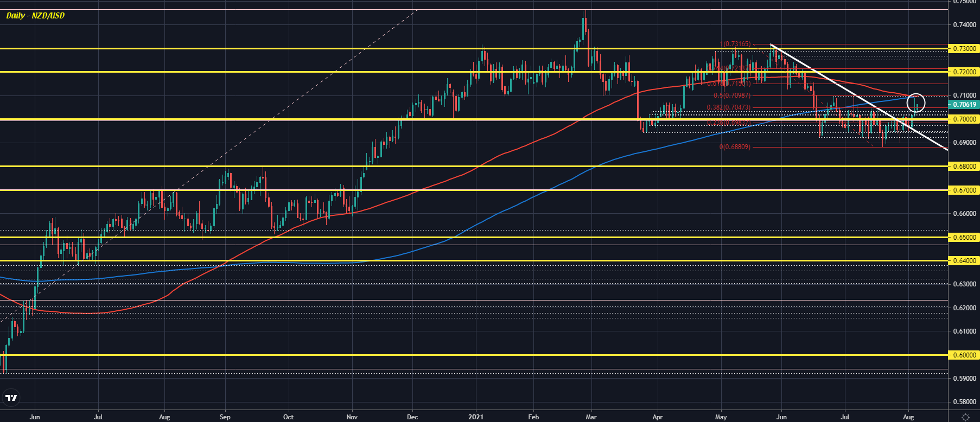
Task: Click the yellow 0.60000 price label
Action: pos(964,355)
